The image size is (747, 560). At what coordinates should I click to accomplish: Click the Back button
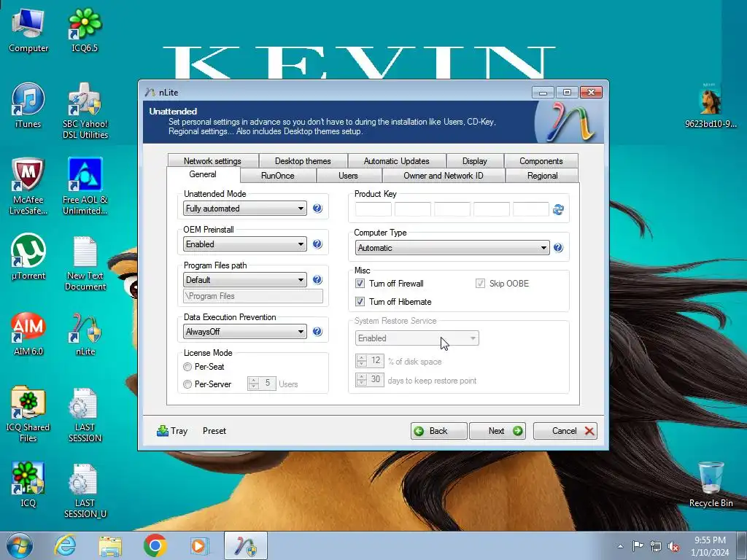pos(438,431)
